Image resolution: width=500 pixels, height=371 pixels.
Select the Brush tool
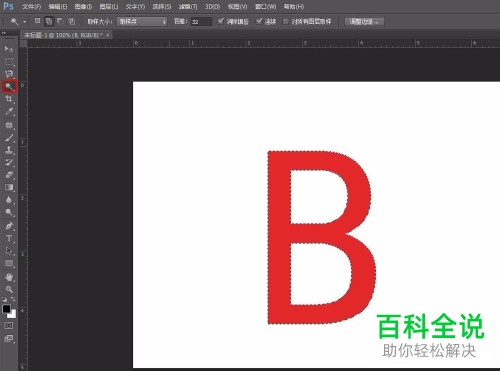pyautogui.click(x=9, y=138)
